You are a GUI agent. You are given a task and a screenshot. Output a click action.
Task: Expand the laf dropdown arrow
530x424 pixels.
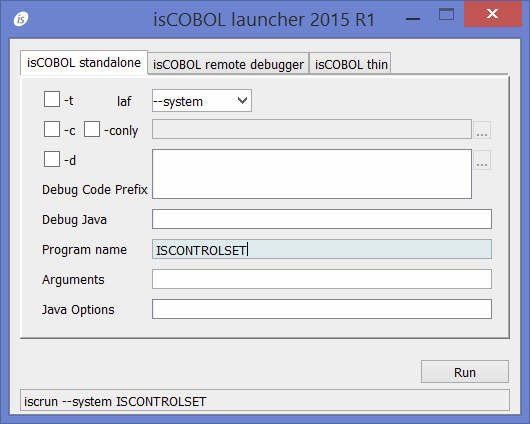click(242, 100)
